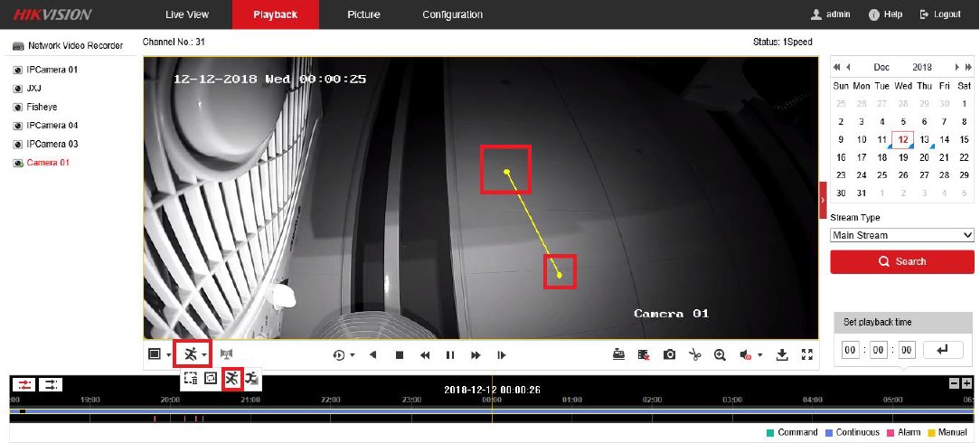Viewport: 980px width, 443px height.
Task: Switch to the Live View tab
Action: coord(187,14)
